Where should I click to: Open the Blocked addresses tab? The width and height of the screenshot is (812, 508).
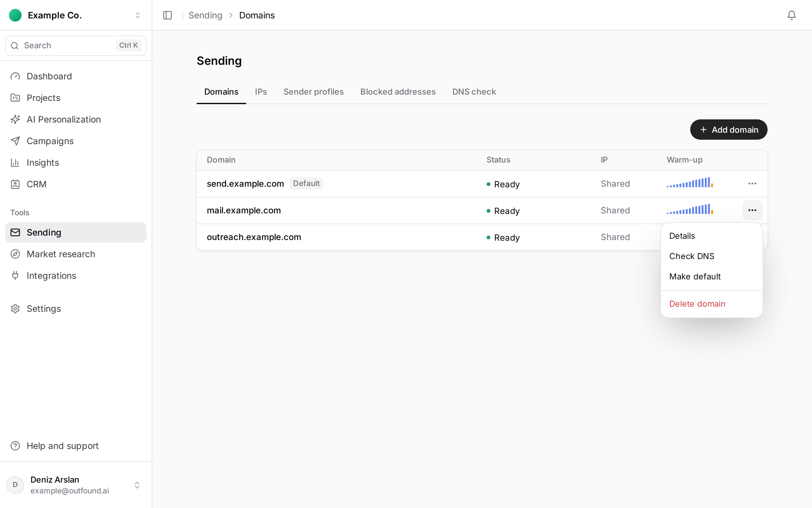coord(398,92)
